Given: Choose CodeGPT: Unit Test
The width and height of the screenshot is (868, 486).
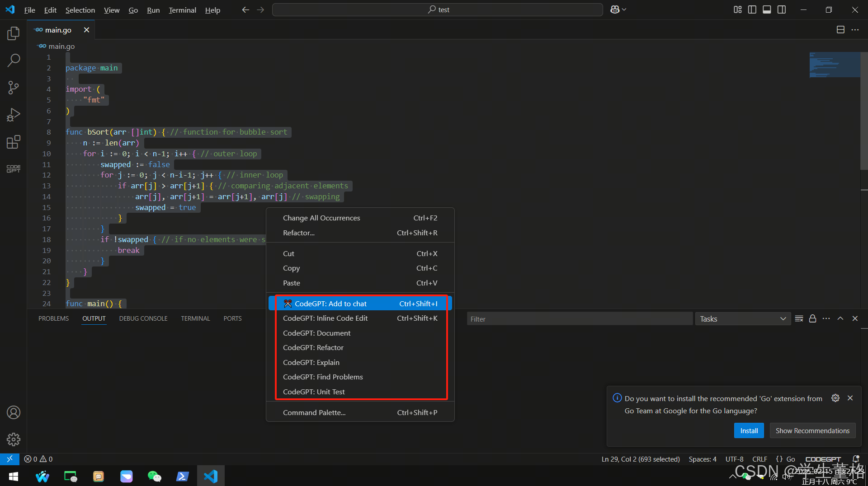Looking at the screenshot, I should (360, 392).
